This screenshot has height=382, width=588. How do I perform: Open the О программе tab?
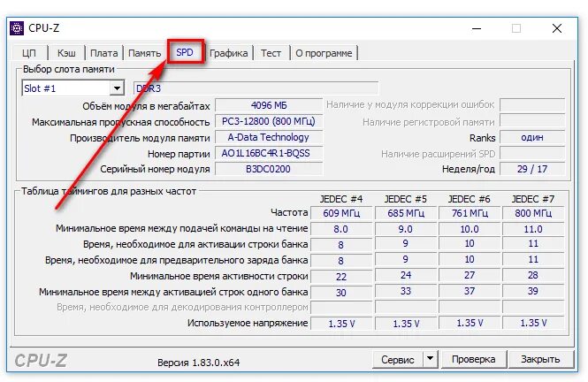(x=324, y=53)
